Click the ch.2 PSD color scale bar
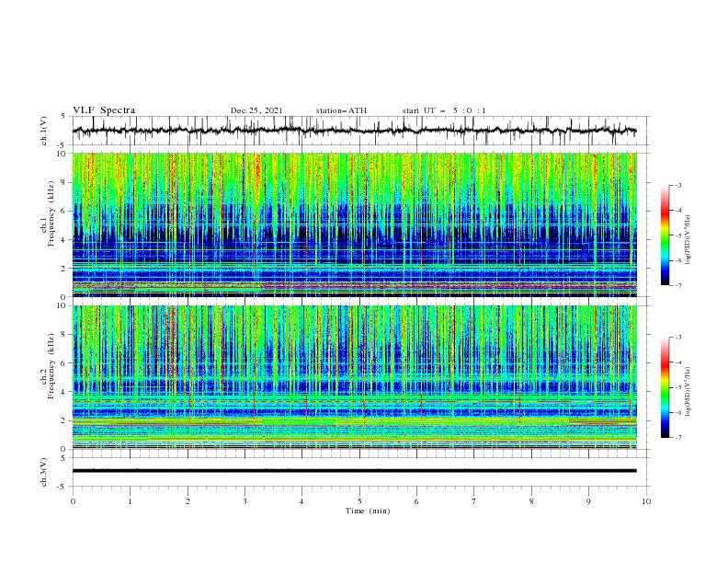The width and height of the screenshot is (728, 563). (665, 387)
